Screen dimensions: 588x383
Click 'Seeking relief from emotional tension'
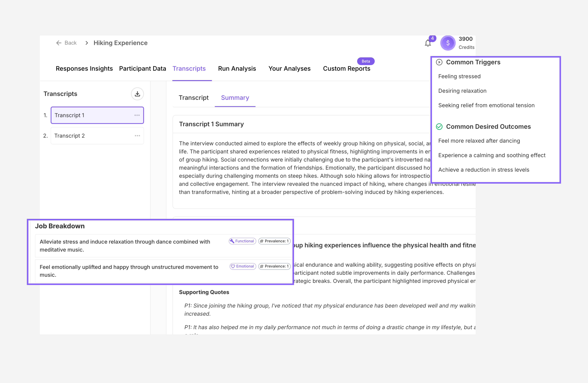click(x=486, y=105)
